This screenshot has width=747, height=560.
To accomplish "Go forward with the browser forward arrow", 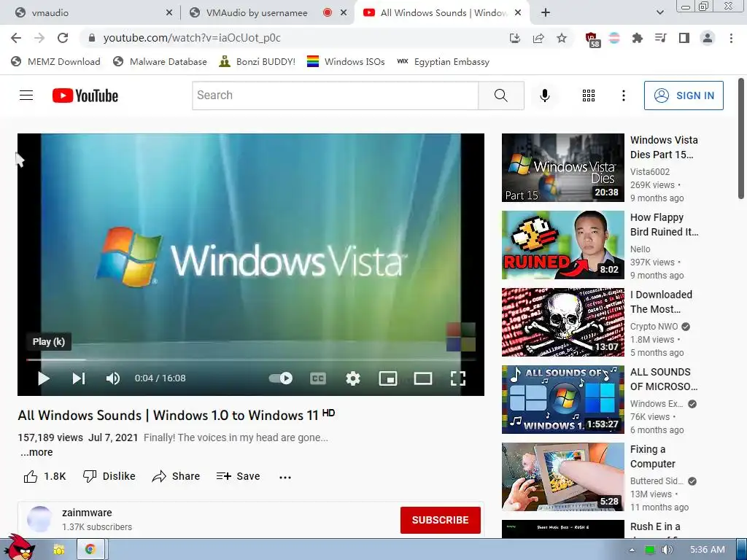I will point(39,38).
